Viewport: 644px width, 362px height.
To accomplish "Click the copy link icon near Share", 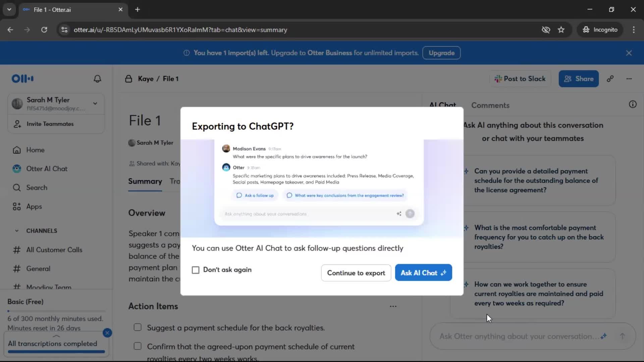I will point(610,79).
